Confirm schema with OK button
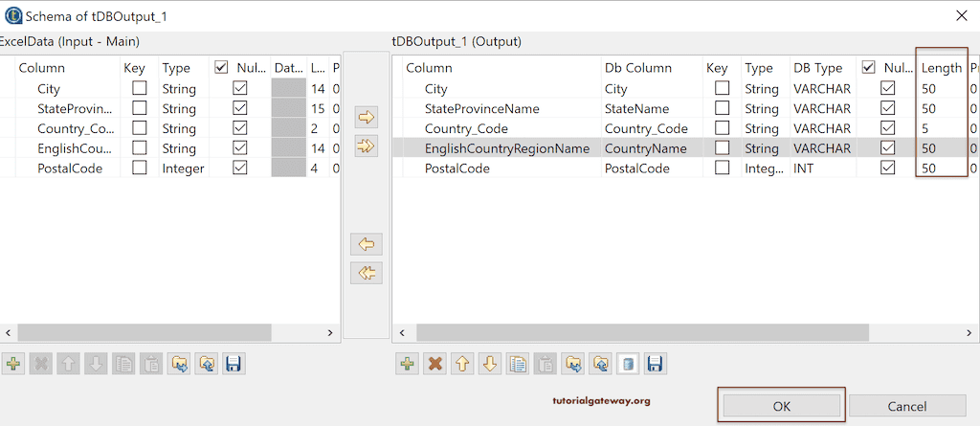Screen dimensions: 980x426 pyautogui.click(x=781, y=406)
